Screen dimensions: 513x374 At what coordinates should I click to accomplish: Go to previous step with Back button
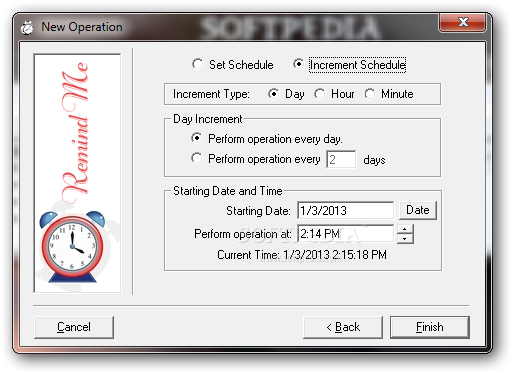(x=343, y=327)
